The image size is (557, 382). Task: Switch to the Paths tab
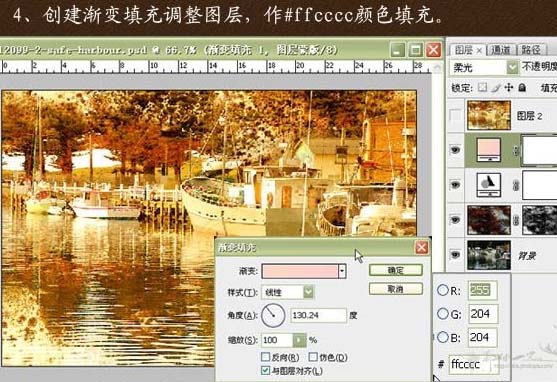tap(531, 50)
